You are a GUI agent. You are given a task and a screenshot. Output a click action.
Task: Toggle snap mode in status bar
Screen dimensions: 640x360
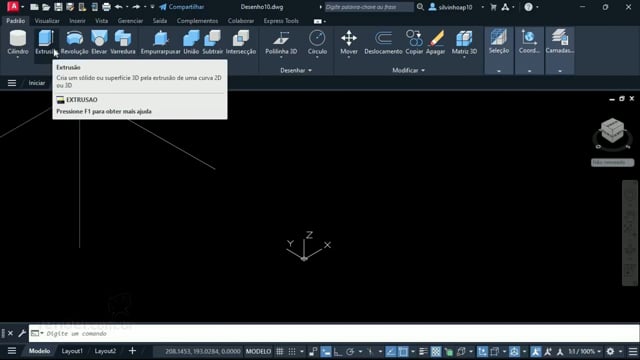292,351
